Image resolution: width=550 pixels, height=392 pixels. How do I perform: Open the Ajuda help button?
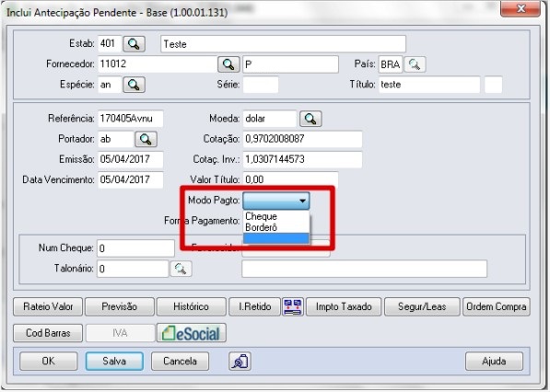(x=494, y=361)
